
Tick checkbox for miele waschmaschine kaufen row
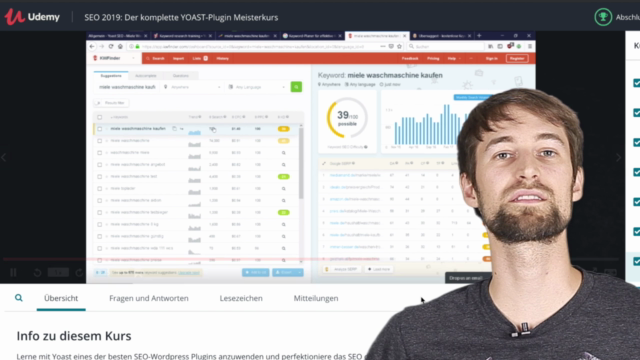tap(100, 129)
